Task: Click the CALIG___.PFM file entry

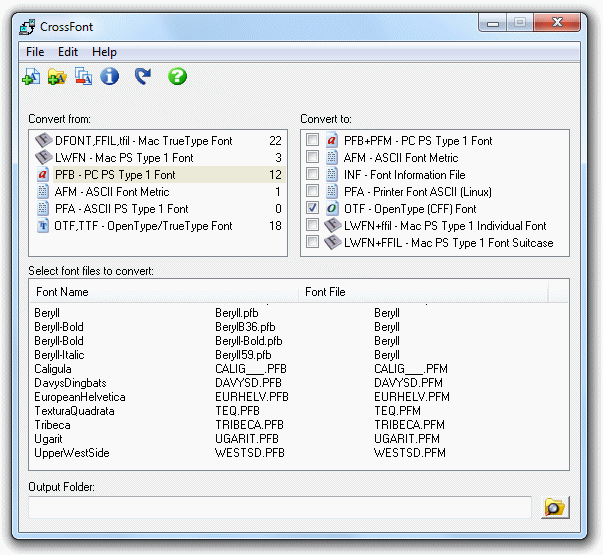Action: pos(410,369)
